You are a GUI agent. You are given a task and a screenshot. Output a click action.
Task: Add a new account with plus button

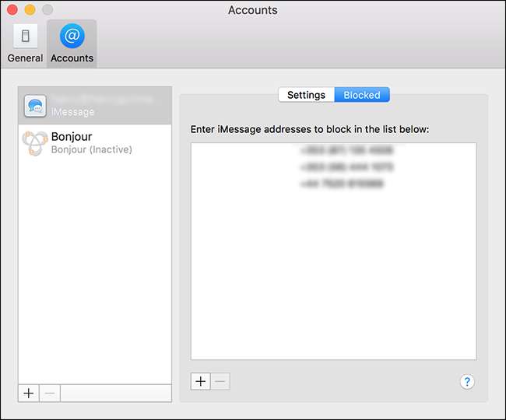click(x=29, y=393)
